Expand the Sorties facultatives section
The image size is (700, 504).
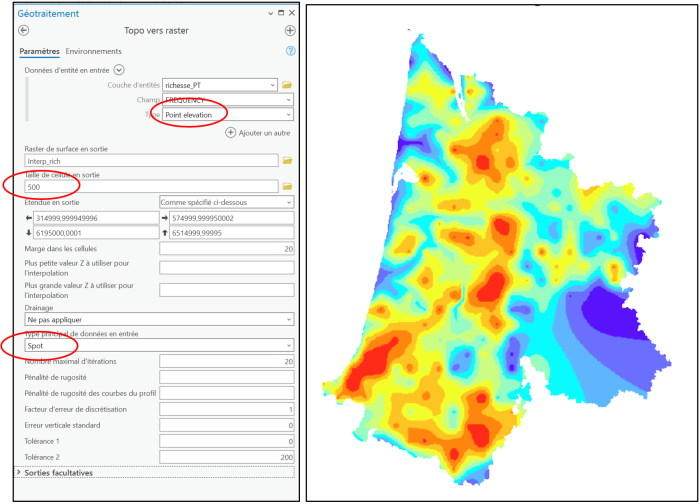(20, 472)
